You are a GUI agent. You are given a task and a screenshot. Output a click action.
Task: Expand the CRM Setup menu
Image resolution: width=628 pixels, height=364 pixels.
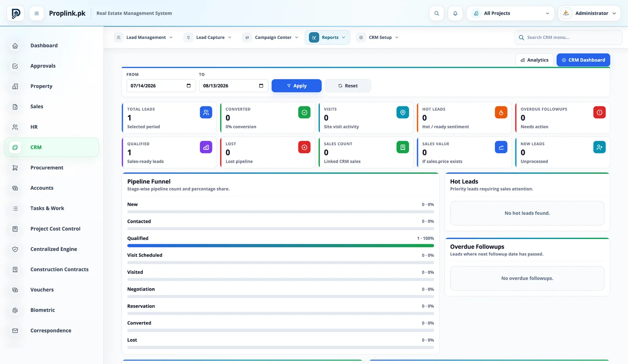pyautogui.click(x=377, y=38)
